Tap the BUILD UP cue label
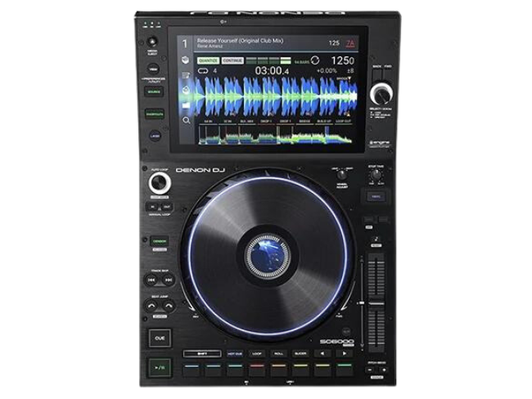532x399 pixels. point(324,121)
